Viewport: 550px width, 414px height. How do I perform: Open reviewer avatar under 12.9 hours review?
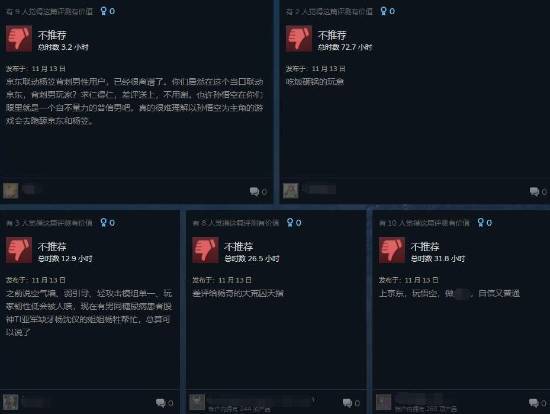click(x=11, y=402)
